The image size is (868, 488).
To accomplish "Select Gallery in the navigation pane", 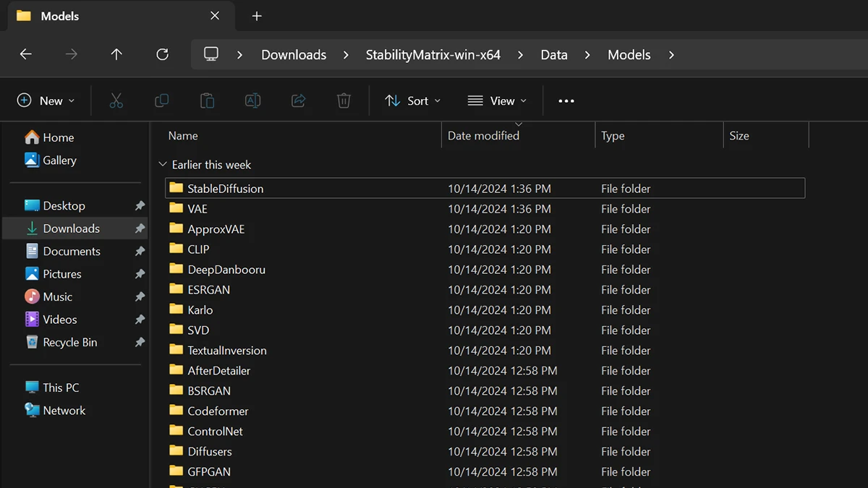I will pos(50,160).
